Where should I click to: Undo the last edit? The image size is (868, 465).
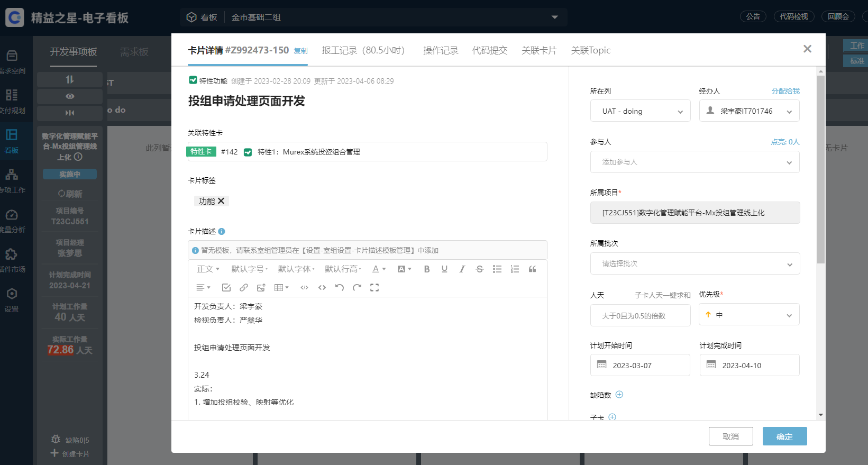340,288
